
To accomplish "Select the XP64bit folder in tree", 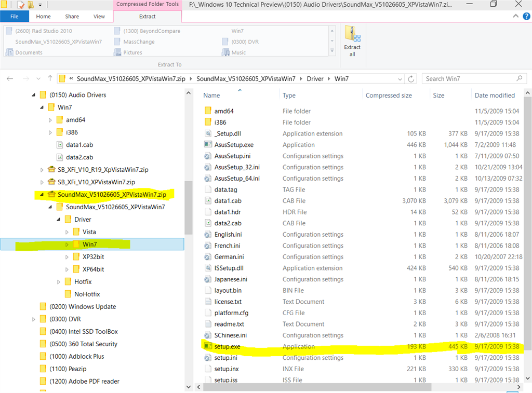I will pyautogui.click(x=94, y=269).
